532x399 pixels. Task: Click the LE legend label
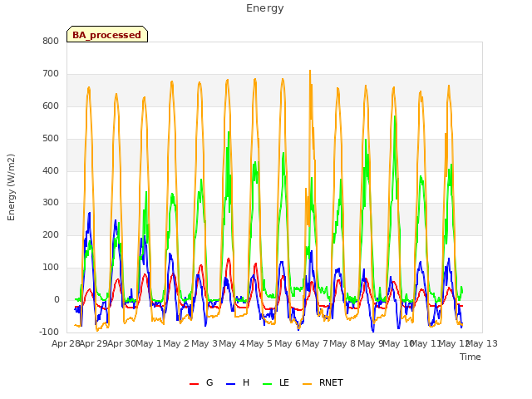284,382
